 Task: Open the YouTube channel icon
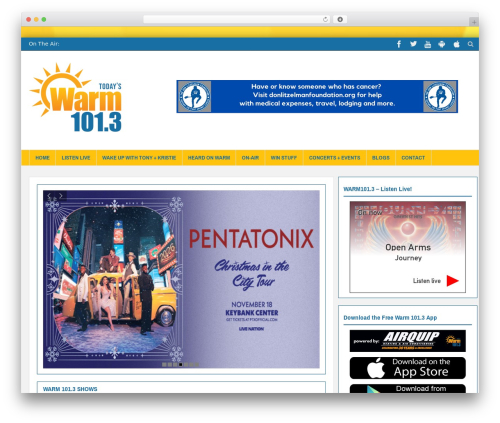point(428,44)
